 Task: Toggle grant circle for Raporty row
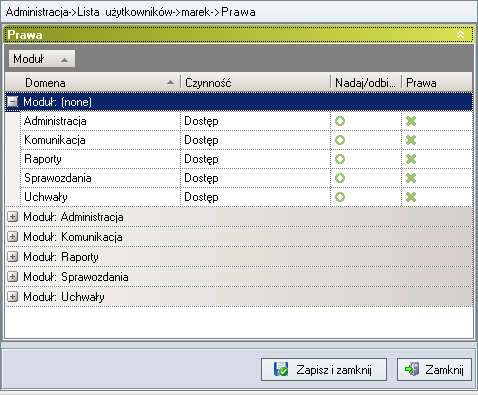click(x=340, y=159)
